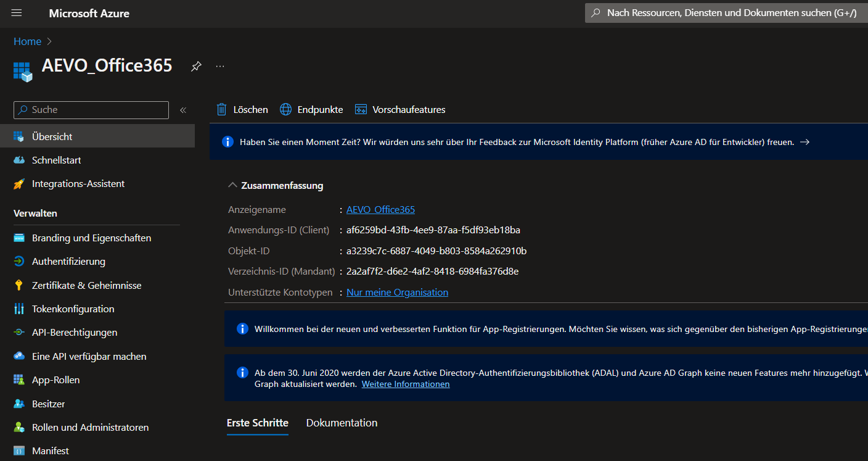Select the App-Rollen entry
868x461 pixels.
pyautogui.click(x=57, y=380)
